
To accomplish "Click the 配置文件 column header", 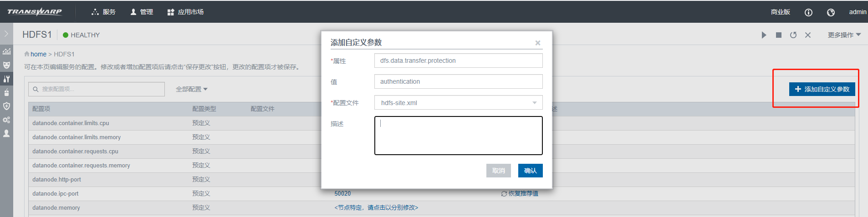I will click(262, 109).
